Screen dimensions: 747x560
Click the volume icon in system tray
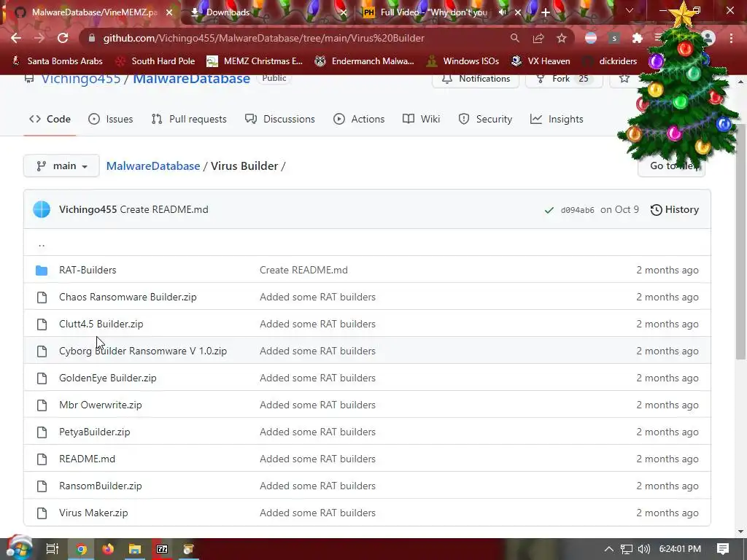pos(643,549)
